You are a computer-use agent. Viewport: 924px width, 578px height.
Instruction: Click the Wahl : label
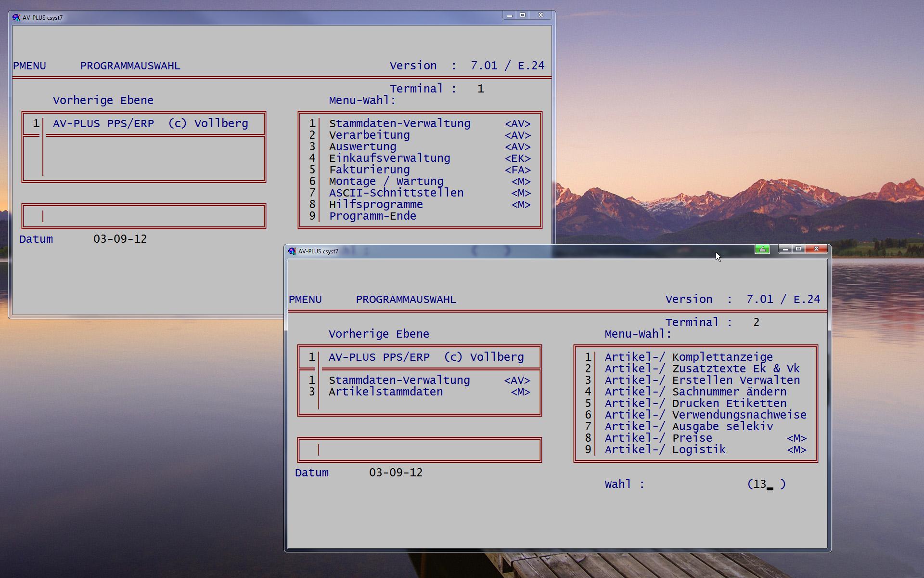point(625,485)
